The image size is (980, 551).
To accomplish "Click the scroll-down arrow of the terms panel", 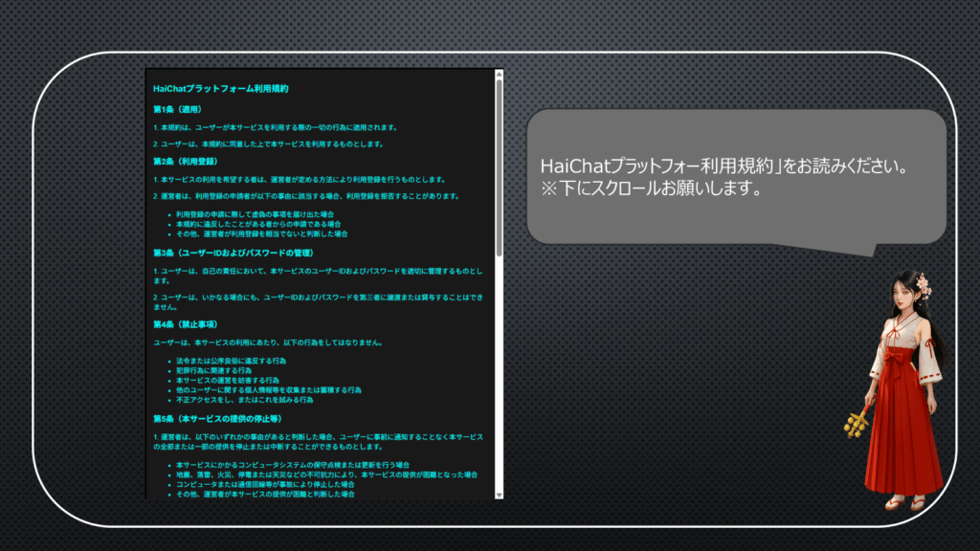I will coord(499,495).
